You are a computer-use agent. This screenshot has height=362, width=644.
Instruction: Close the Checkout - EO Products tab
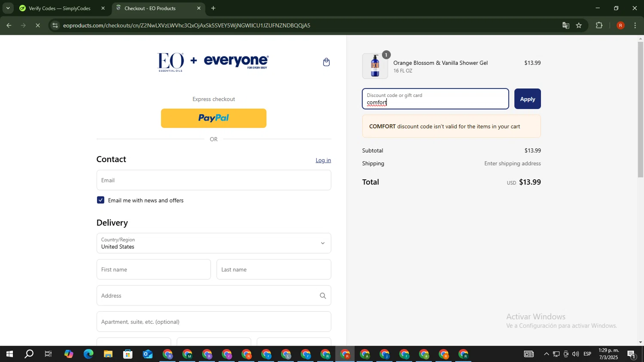[x=199, y=8]
